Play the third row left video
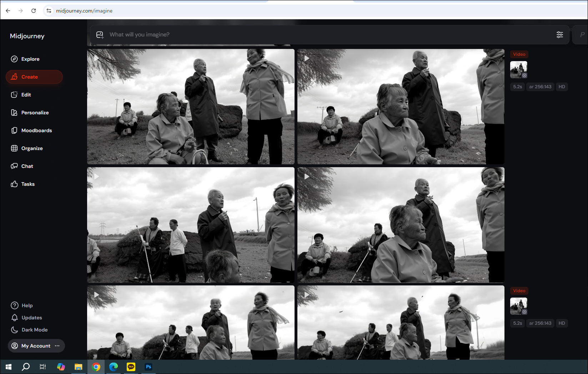588x374 pixels. coord(96,295)
